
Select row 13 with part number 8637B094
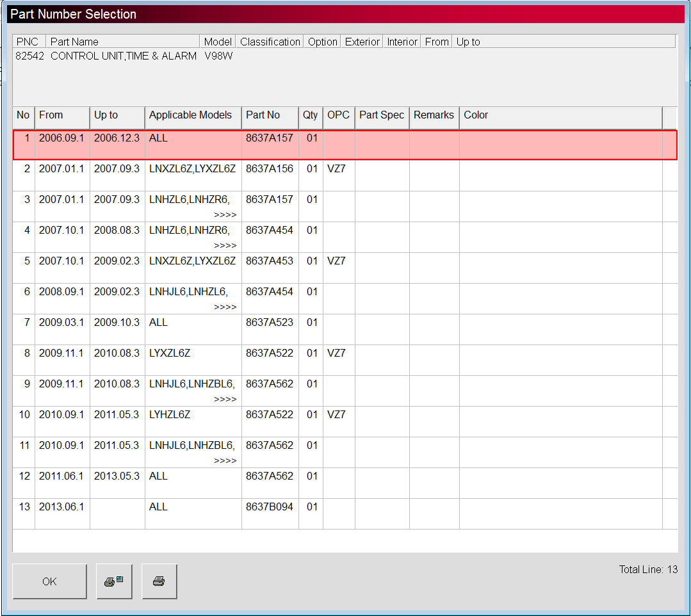(269, 507)
